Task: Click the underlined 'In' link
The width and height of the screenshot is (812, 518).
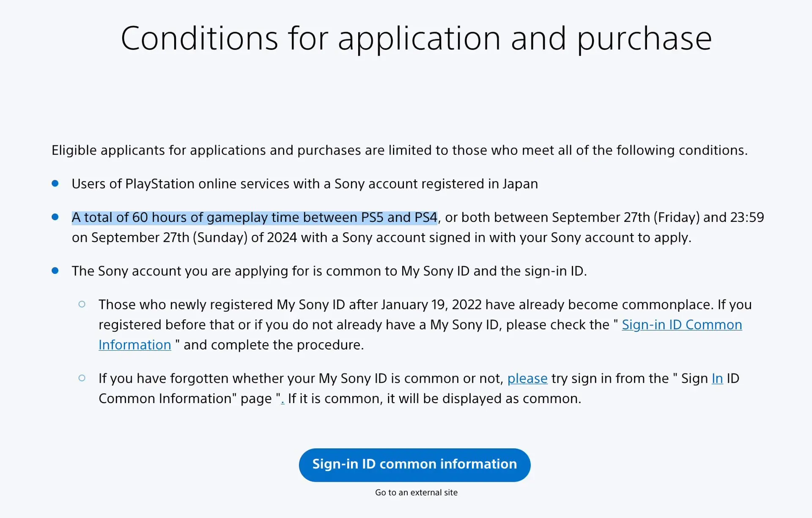Action: (x=717, y=379)
